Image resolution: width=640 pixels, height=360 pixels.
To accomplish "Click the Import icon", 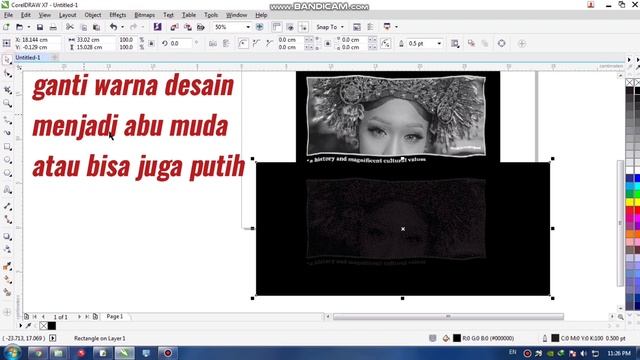I will 174,27.
